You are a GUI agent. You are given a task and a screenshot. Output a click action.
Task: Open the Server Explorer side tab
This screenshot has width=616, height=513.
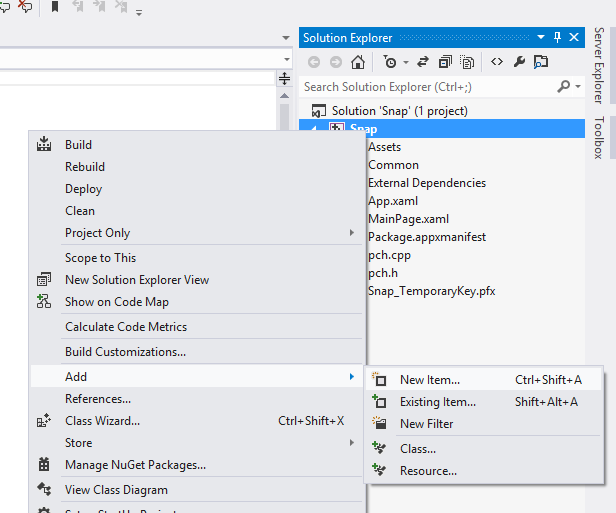[599, 65]
